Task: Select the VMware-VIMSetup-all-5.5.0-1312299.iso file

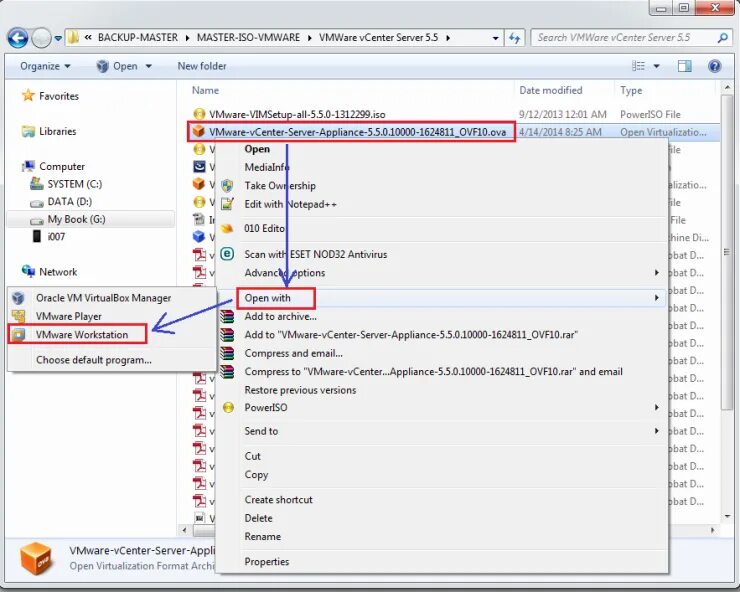Action: coord(297,114)
